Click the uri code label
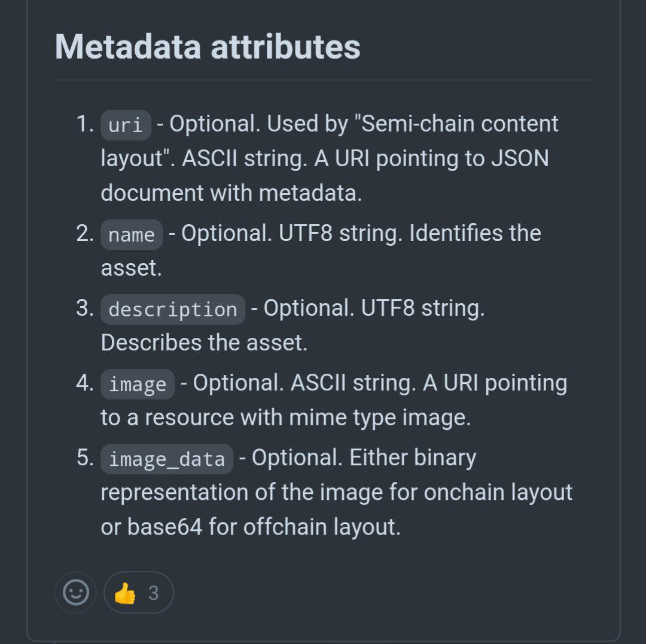The image size is (646, 644). 126,125
